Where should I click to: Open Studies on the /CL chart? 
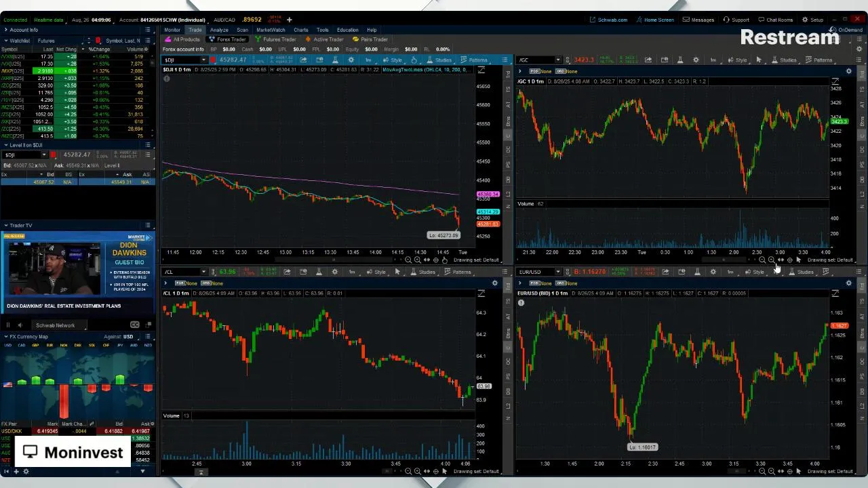(x=422, y=272)
